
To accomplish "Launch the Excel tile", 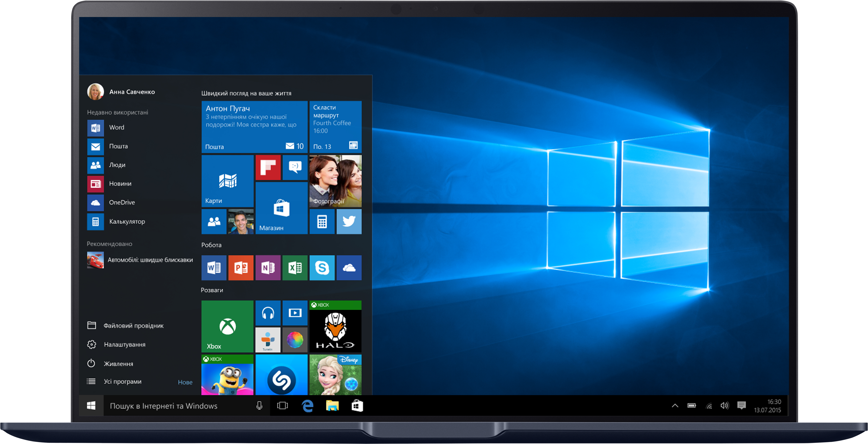I will point(295,268).
